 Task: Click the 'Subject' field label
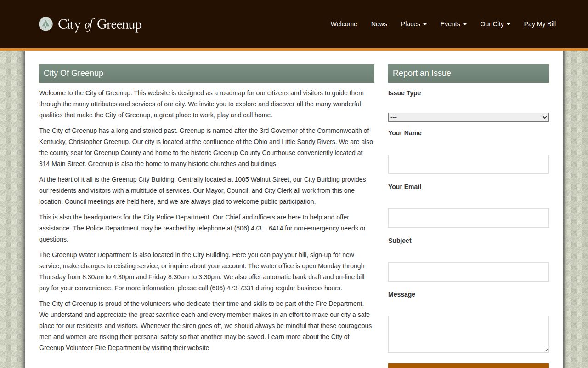point(400,241)
